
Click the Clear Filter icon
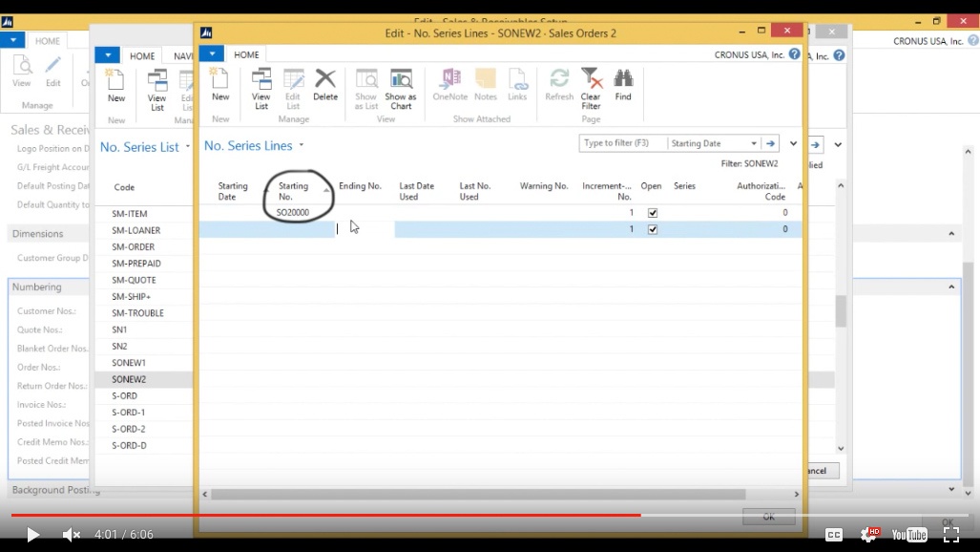coord(591,89)
